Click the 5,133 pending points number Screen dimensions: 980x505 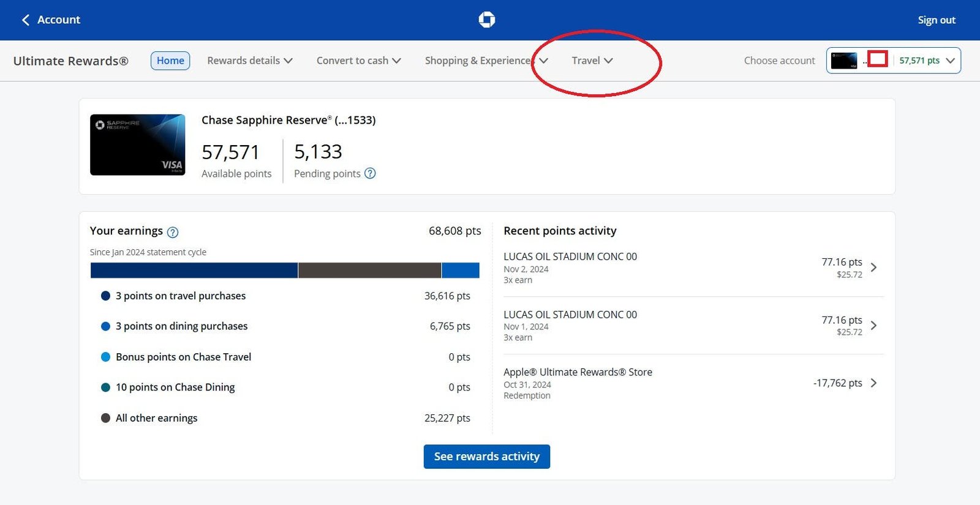pyautogui.click(x=318, y=152)
